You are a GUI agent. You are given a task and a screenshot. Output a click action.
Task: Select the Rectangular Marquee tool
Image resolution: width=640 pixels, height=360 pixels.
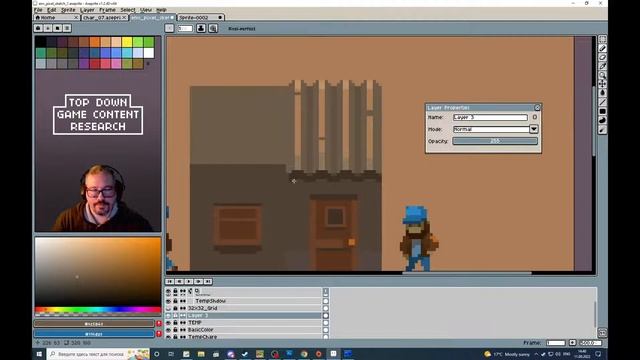pyautogui.click(x=602, y=40)
